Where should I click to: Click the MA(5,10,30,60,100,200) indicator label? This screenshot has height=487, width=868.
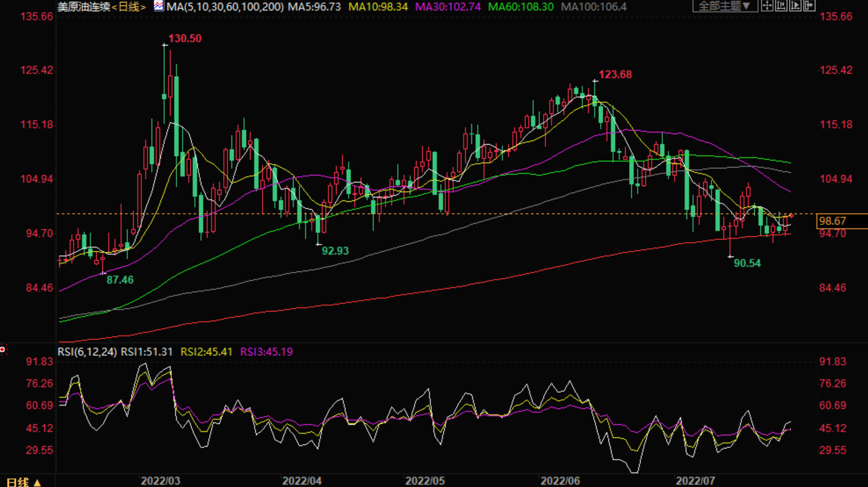pyautogui.click(x=225, y=7)
